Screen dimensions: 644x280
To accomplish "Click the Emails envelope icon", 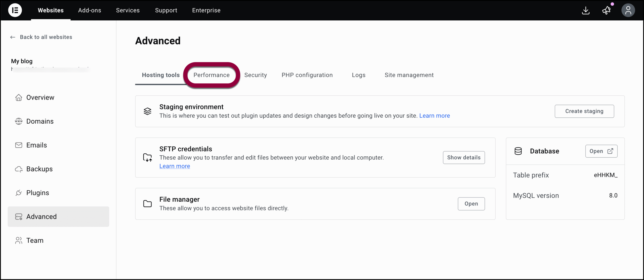I will click(19, 145).
